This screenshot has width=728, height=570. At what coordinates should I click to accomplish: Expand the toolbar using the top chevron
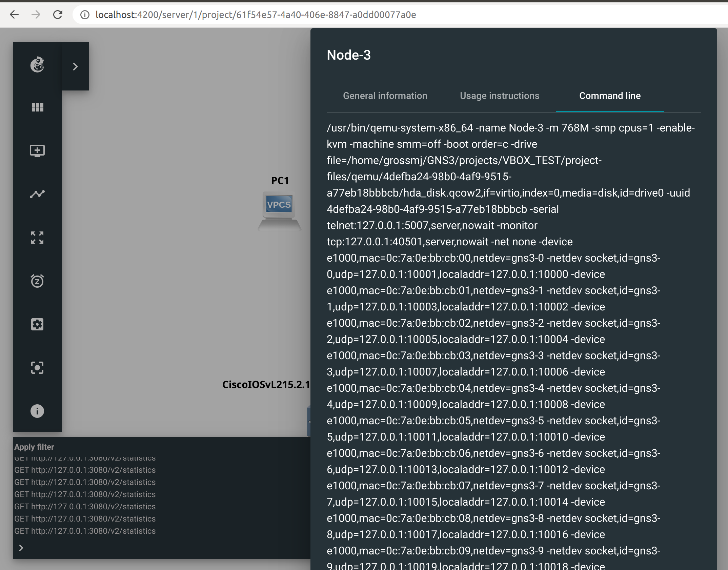75,66
